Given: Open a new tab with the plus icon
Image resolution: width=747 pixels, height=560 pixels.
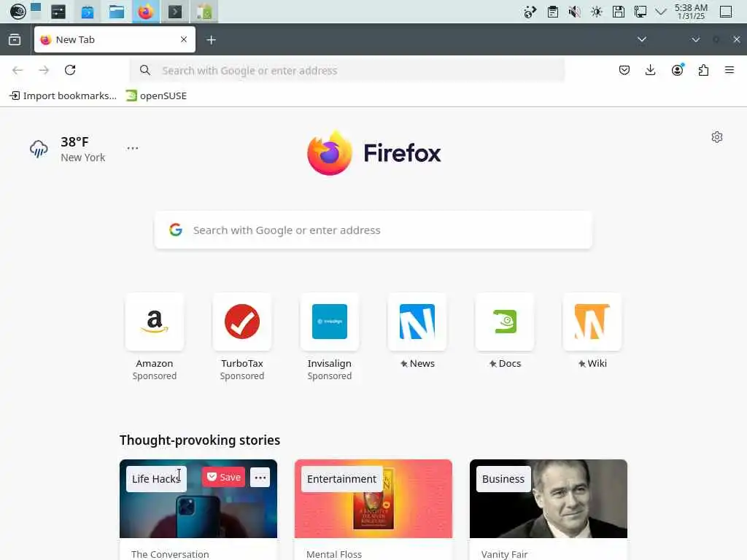Looking at the screenshot, I should 211,40.
